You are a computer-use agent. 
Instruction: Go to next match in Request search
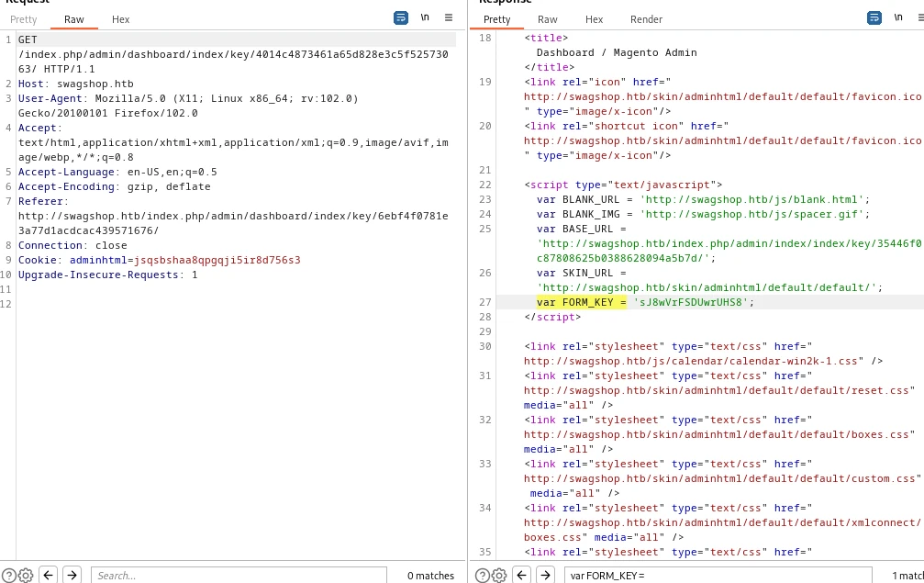click(x=72, y=575)
